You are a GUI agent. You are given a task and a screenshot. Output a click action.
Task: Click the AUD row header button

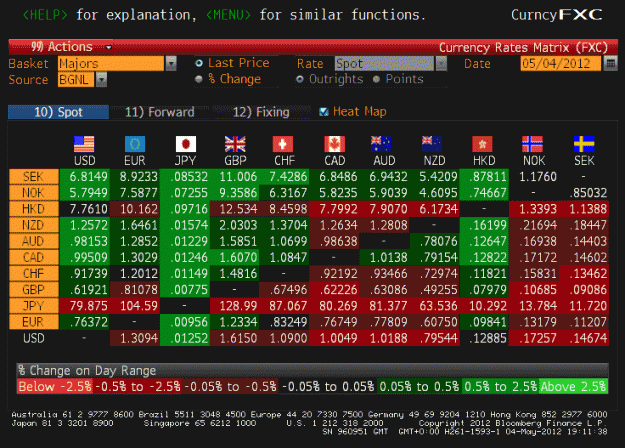tap(34, 241)
